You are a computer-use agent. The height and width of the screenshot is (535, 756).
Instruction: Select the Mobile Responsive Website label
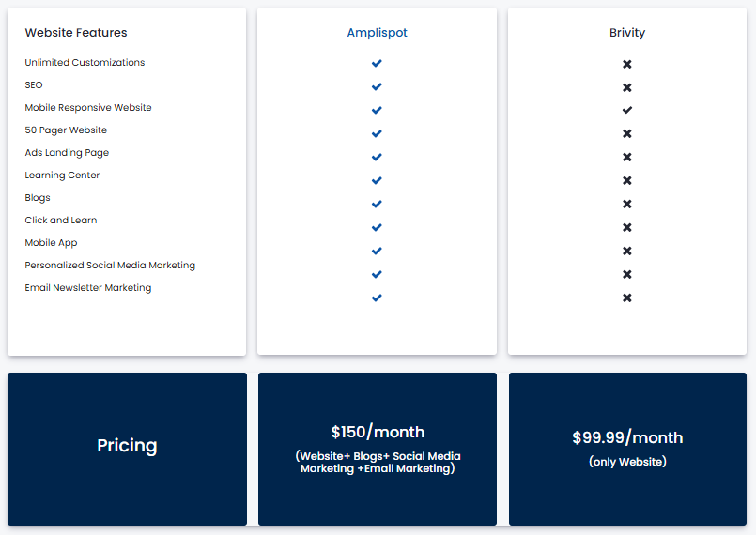pos(88,108)
